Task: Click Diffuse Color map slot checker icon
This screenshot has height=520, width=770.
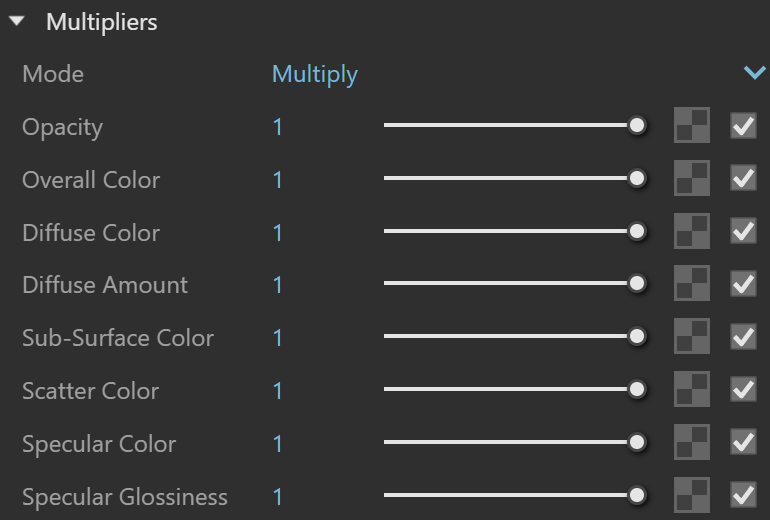Action: click(x=691, y=231)
